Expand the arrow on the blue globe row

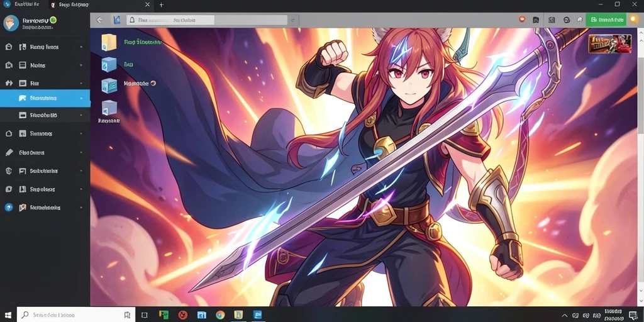point(81,208)
